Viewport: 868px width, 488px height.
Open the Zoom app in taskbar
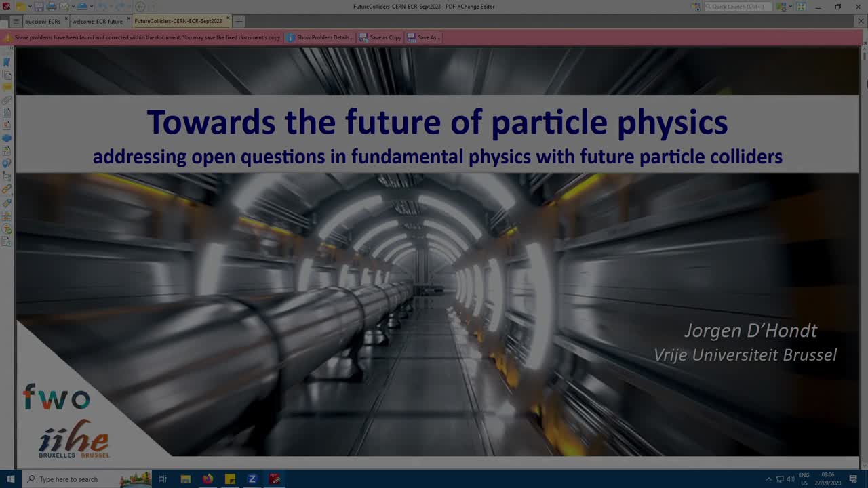tap(252, 479)
